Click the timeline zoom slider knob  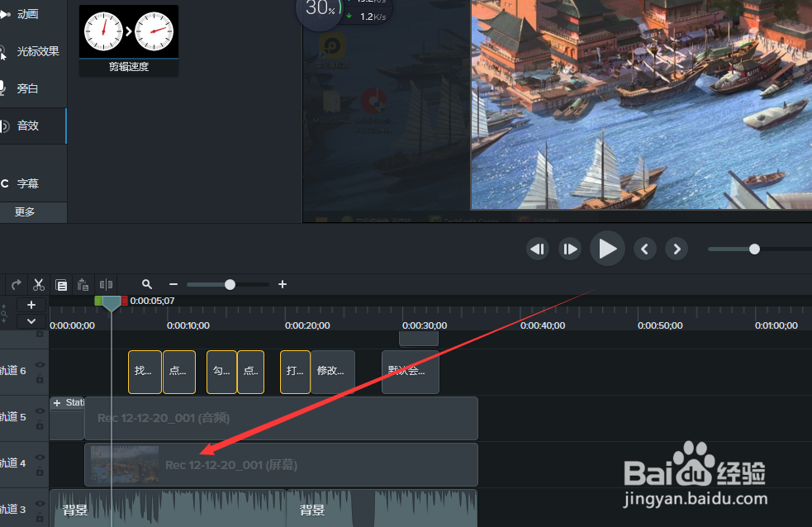click(230, 284)
